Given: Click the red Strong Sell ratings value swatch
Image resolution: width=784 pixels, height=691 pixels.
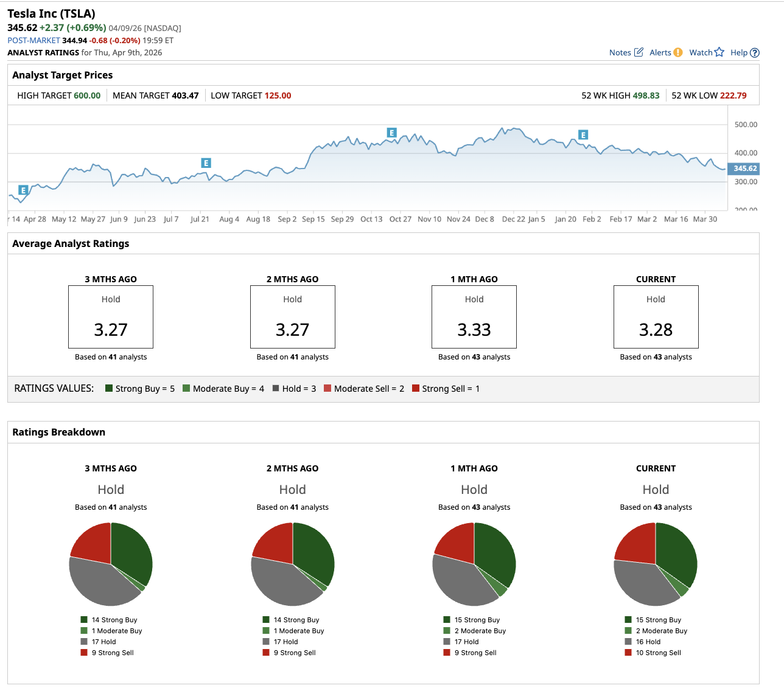Looking at the screenshot, I should (x=416, y=389).
